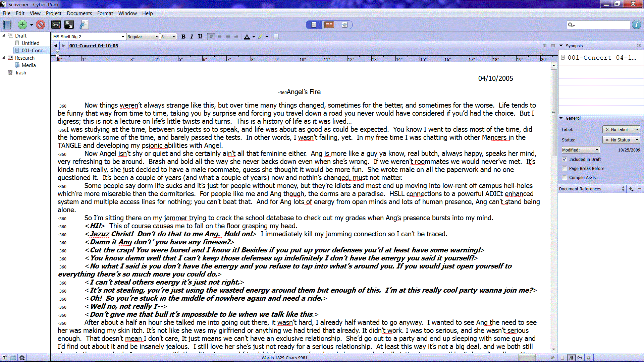The image size is (644, 362).
Task: Enter full screen mode icon
Action: pos(69,24)
